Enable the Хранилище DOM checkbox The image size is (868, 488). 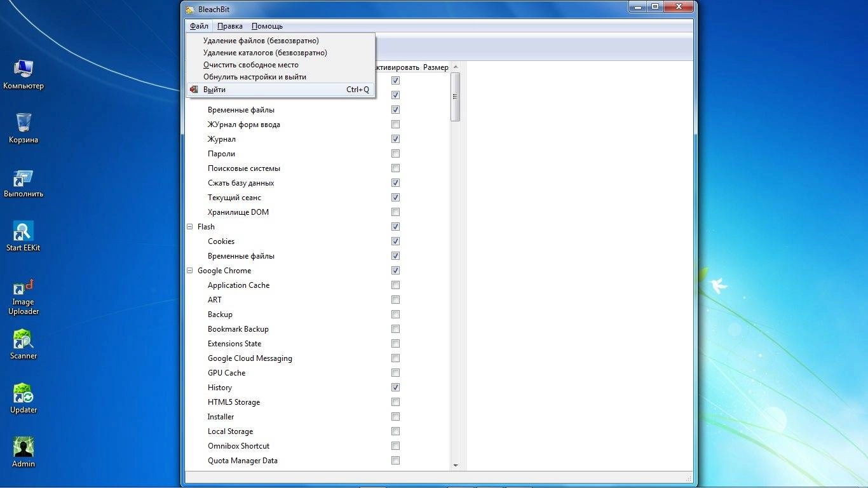click(x=395, y=212)
